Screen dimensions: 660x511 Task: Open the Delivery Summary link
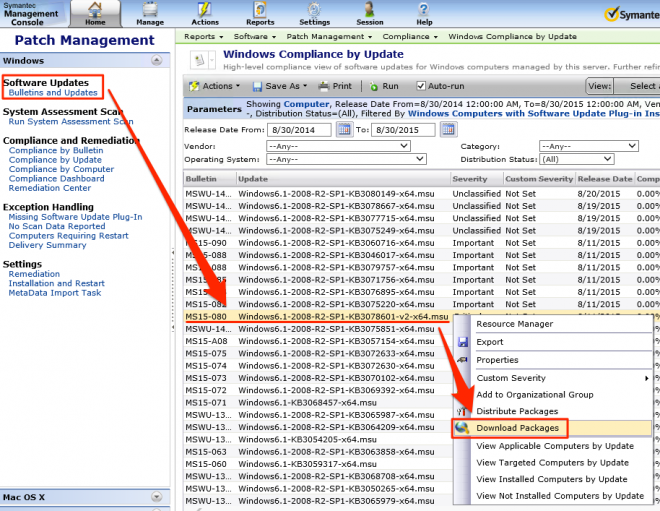48,245
